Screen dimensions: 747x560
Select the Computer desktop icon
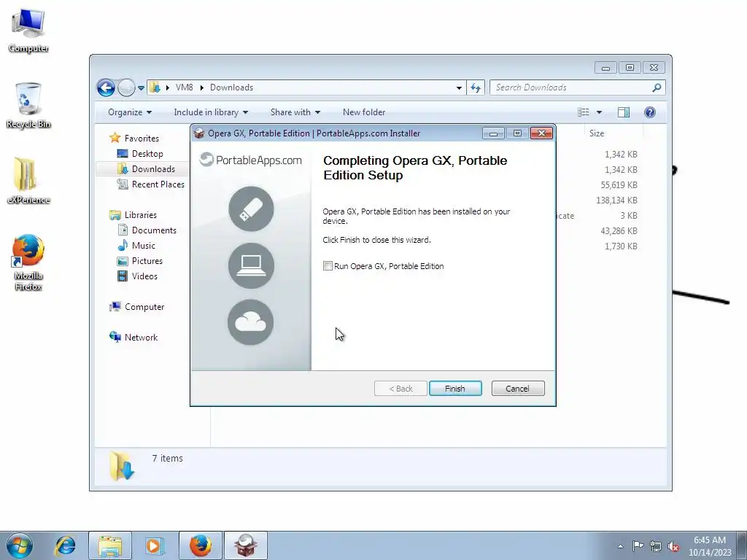28,31
